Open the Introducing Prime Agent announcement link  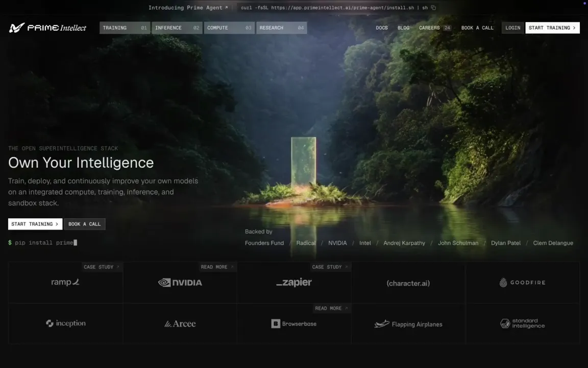coord(188,8)
